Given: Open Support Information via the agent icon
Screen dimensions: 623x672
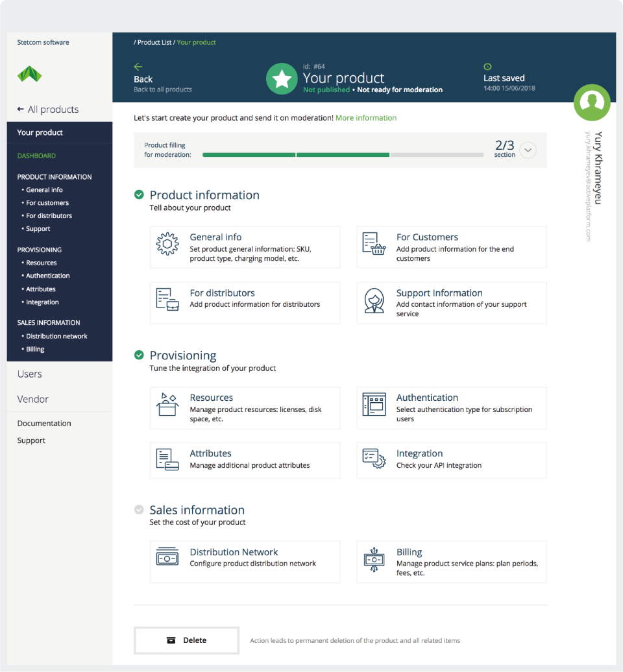Looking at the screenshot, I should [x=374, y=300].
